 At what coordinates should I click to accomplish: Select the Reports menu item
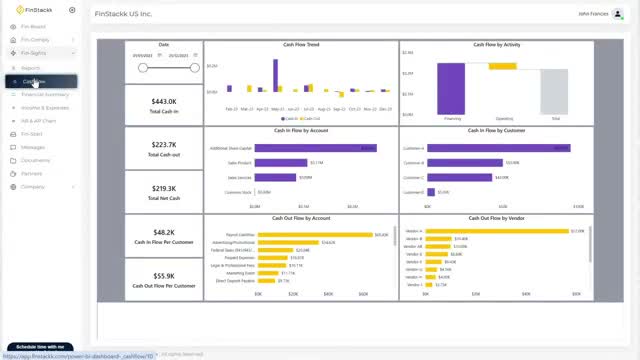tap(30, 68)
